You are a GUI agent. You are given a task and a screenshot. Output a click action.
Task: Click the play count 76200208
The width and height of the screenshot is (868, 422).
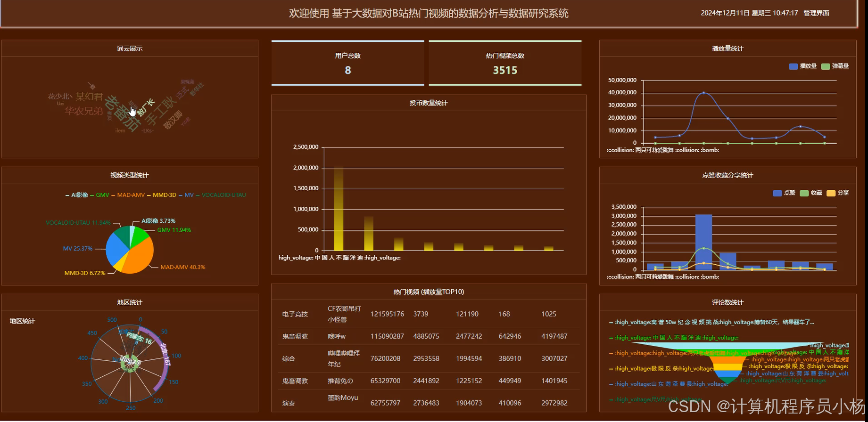385,359
